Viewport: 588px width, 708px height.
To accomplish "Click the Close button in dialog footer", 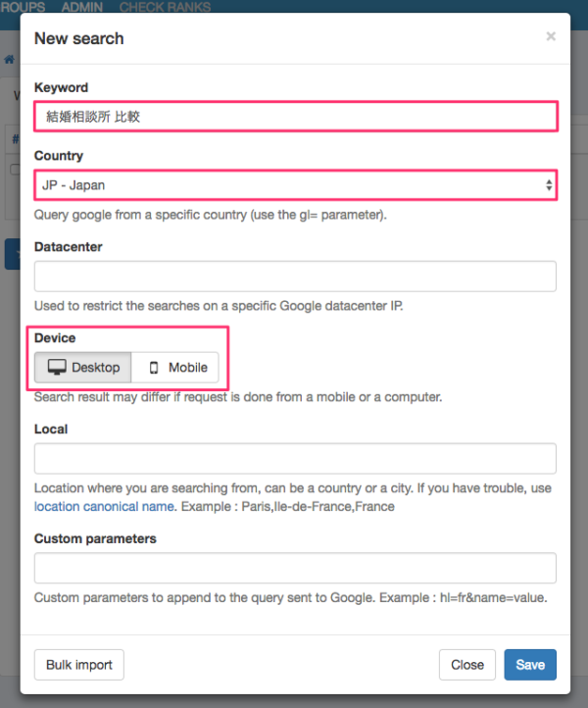I will tap(467, 665).
